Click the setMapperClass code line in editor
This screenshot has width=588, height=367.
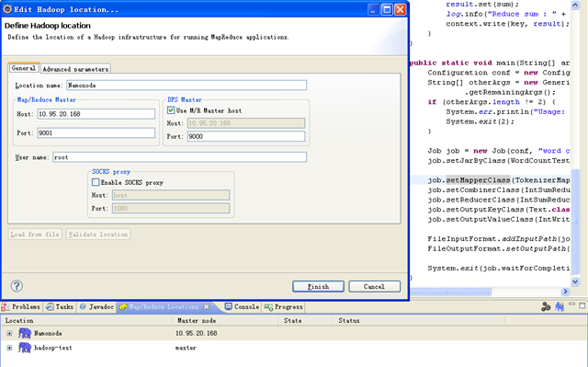coord(499,180)
